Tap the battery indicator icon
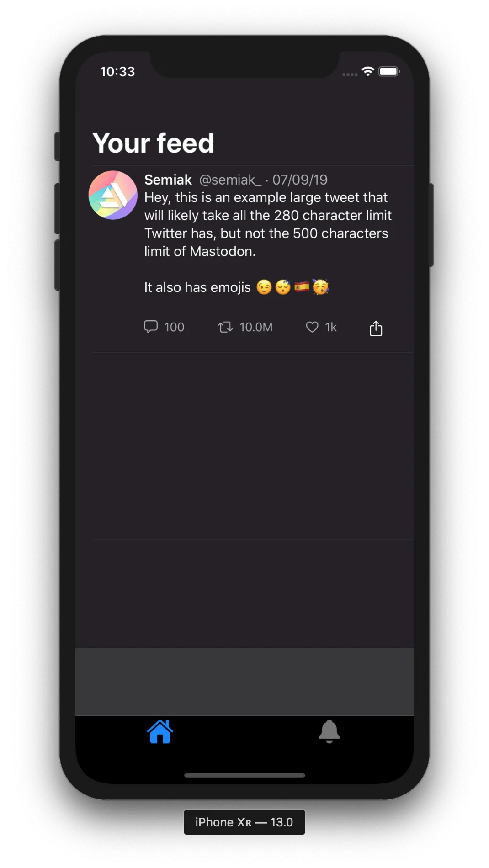The image size is (489, 868). (389, 71)
